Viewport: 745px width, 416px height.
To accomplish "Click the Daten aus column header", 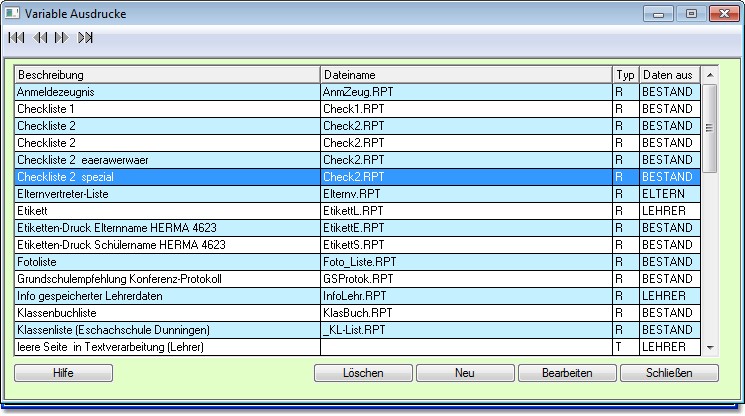I will [668, 75].
